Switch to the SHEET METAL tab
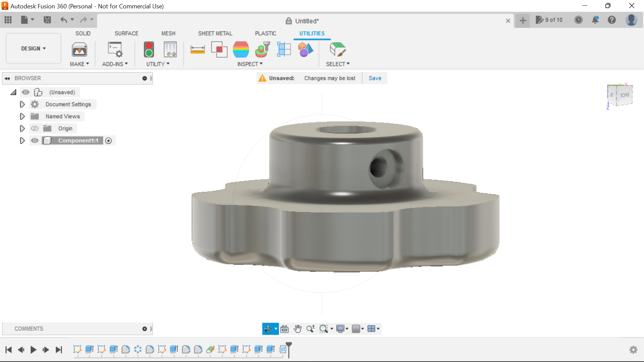The height and width of the screenshot is (362, 644). tap(215, 34)
